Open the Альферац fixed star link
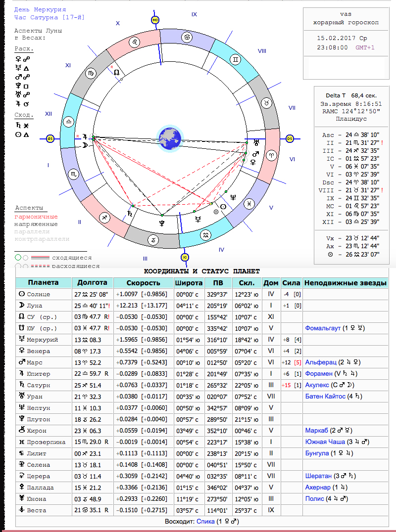The height and width of the screenshot is (532, 396). click(x=321, y=362)
